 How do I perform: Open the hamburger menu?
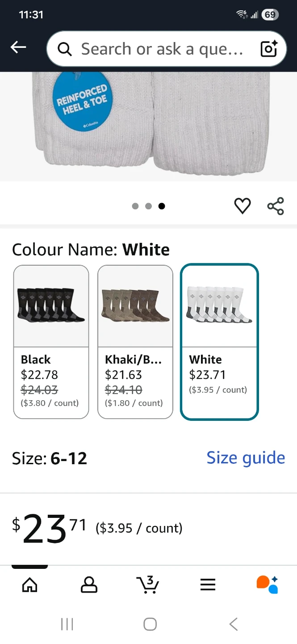208,584
